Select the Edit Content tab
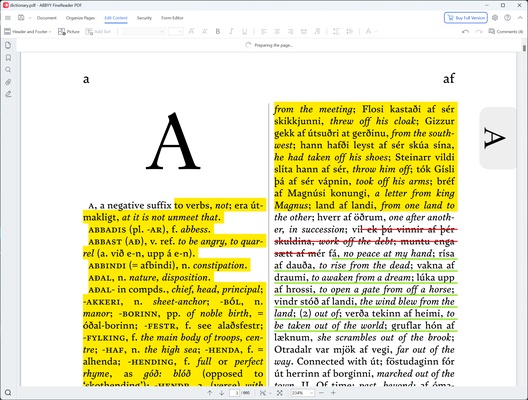The image size is (528, 400). tap(116, 18)
